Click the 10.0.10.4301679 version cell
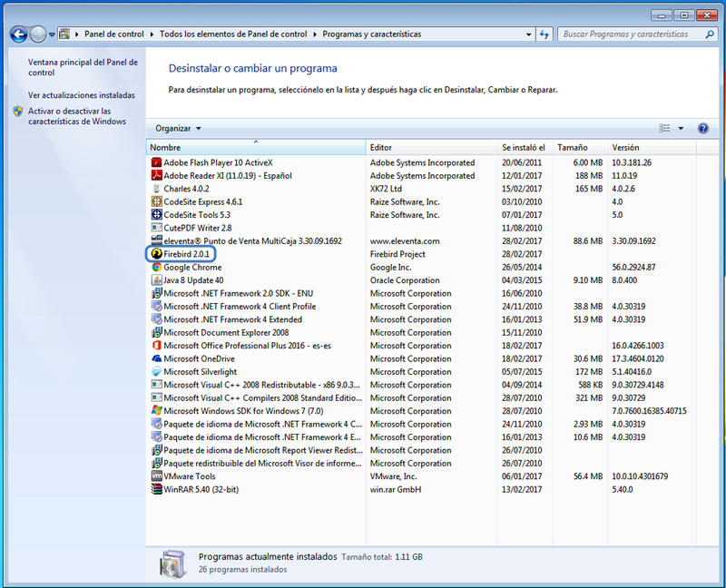The height and width of the screenshot is (588, 726). click(x=640, y=476)
